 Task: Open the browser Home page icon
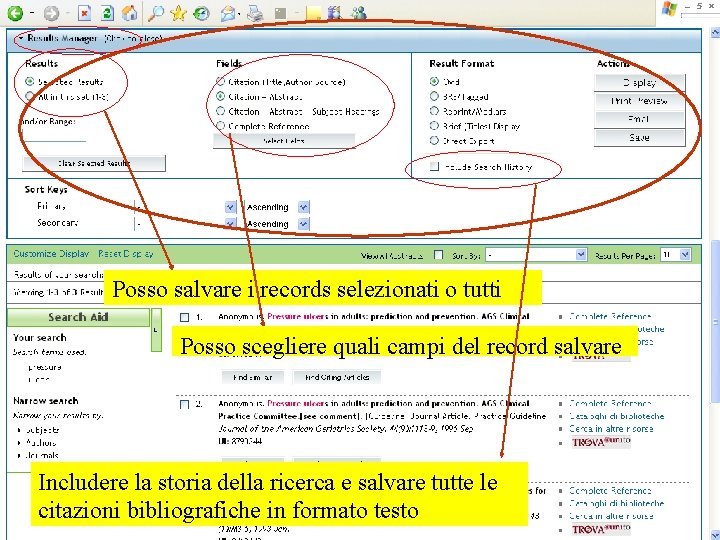129,13
